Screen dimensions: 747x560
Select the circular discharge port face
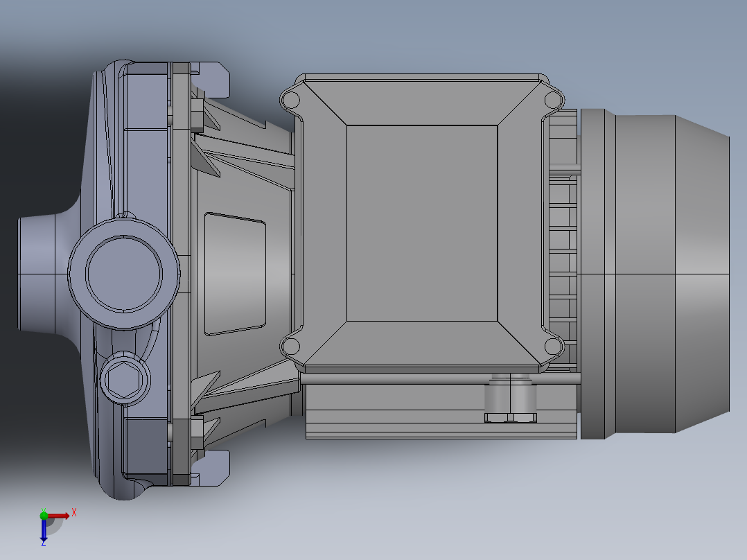(124, 274)
